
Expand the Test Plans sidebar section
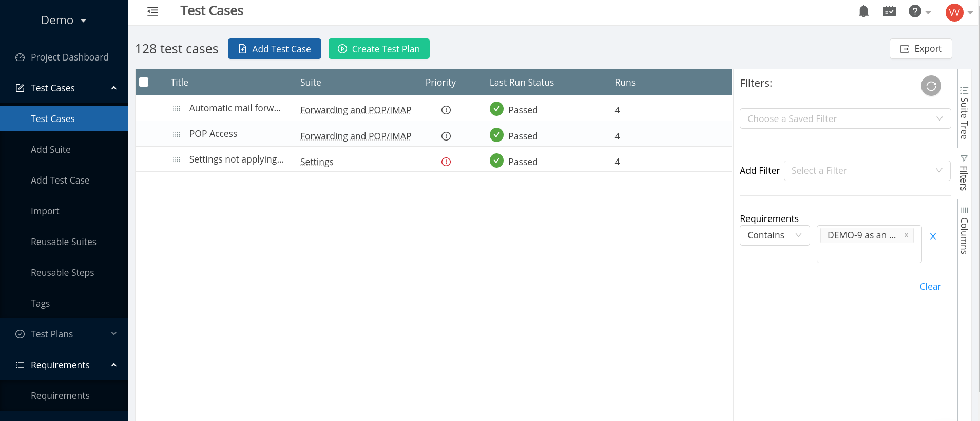click(x=114, y=334)
